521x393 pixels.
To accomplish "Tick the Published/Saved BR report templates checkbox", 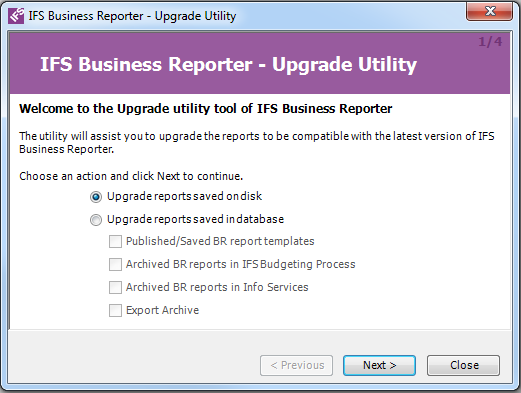I will [115, 241].
